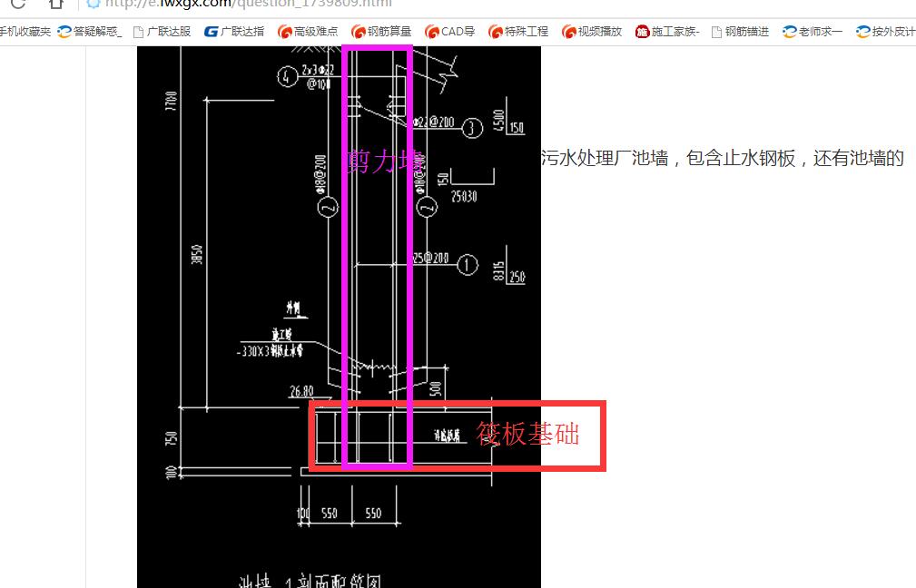Open the 广联达服 bookmark
This screenshot has height=588, width=916.
click(x=162, y=32)
